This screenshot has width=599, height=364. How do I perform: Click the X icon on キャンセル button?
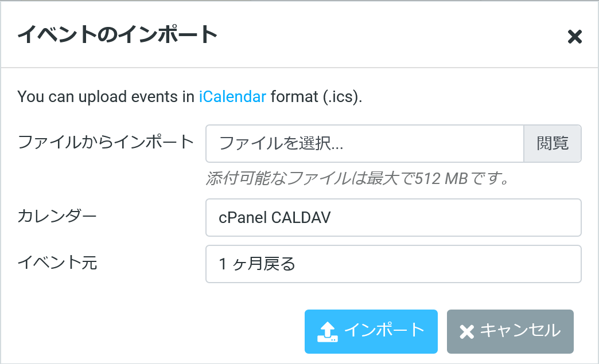(467, 331)
